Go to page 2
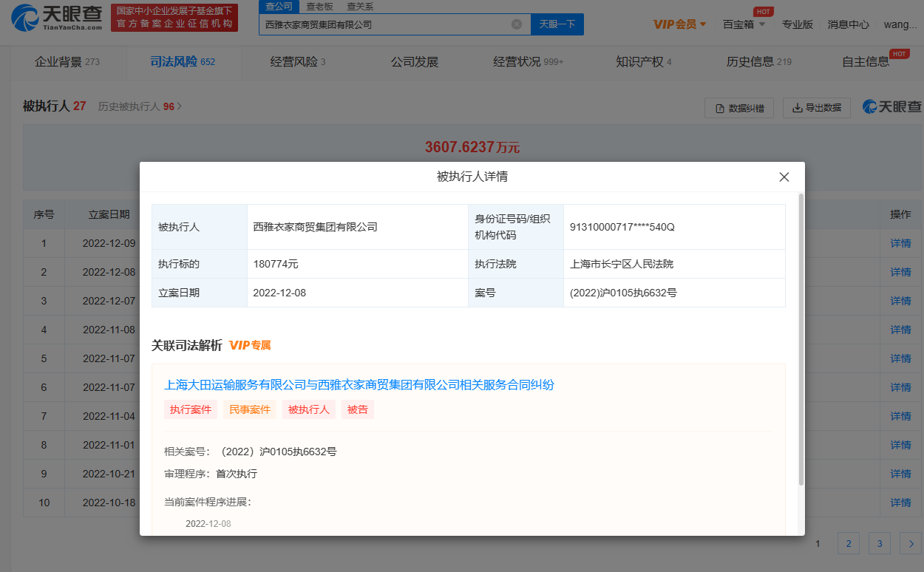924x572 pixels. (848, 544)
